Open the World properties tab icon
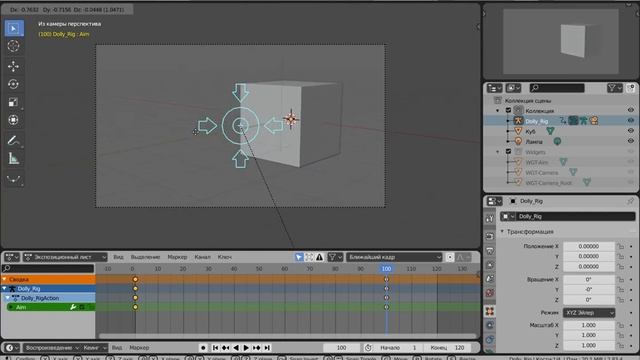Screen dimensions: 640x360 tap(490, 293)
